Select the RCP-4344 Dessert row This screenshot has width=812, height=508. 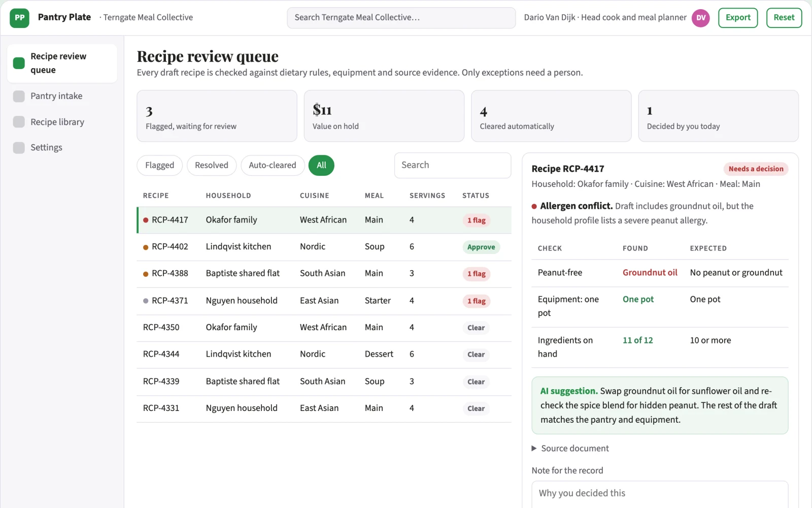(324, 355)
